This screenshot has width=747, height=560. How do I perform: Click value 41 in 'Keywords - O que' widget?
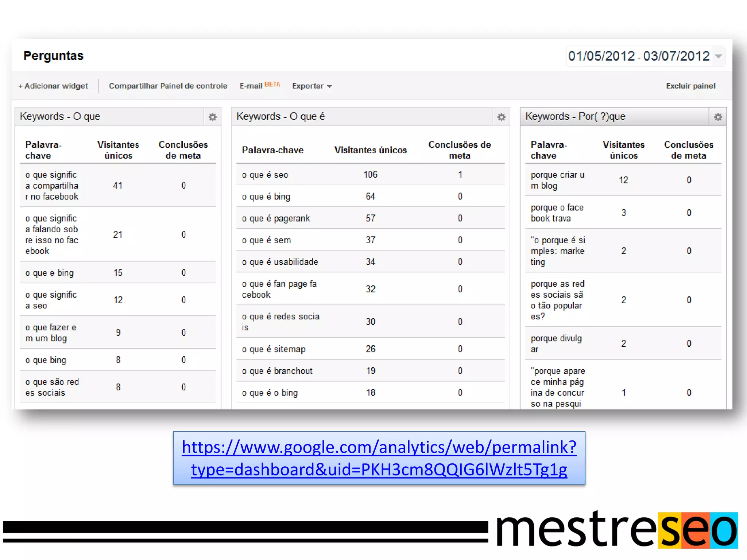click(x=117, y=186)
